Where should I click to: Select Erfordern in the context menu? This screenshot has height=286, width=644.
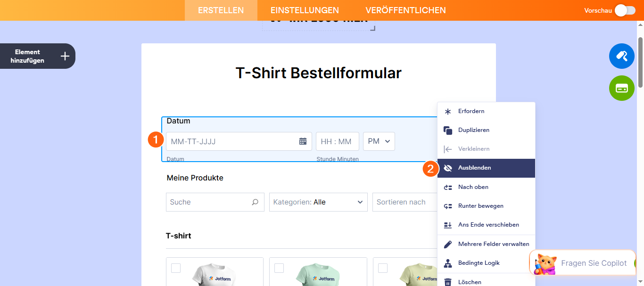point(486,111)
